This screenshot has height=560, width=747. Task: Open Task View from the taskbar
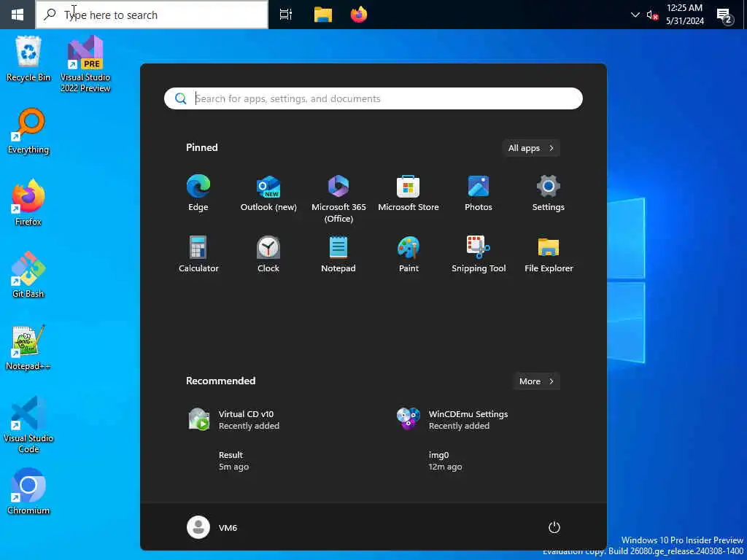pyautogui.click(x=286, y=15)
